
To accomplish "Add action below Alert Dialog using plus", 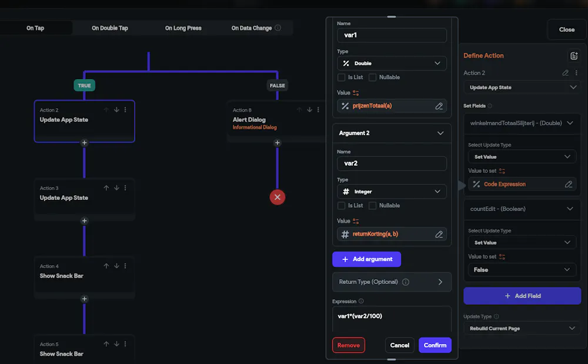I will pos(278,143).
